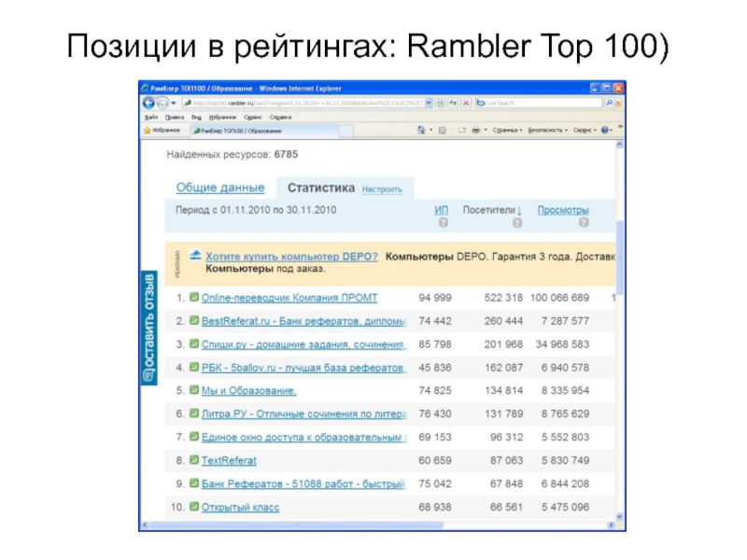Switch to the Общие данные tab
747x560 pixels.
click(220, 188)
